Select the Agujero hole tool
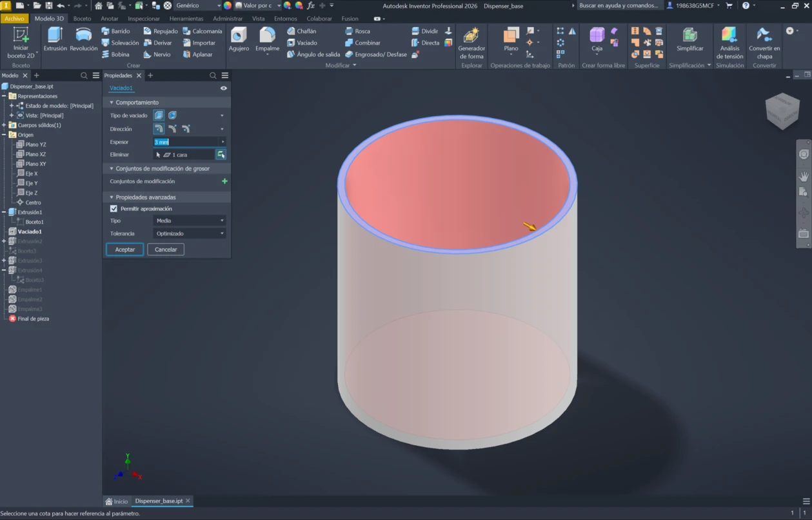This screenshot has width=812, height=520. [x=239, y=39]
